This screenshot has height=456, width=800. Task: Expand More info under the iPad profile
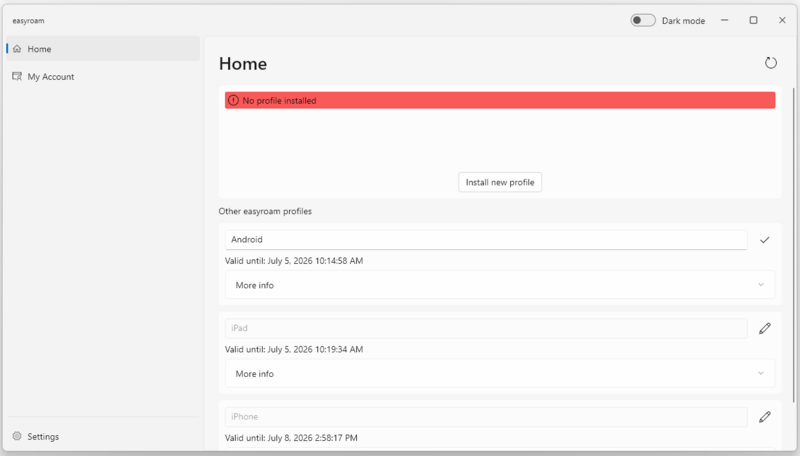[499, 374]
